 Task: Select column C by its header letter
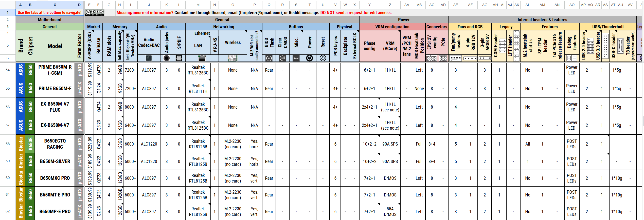click(55, 5)
